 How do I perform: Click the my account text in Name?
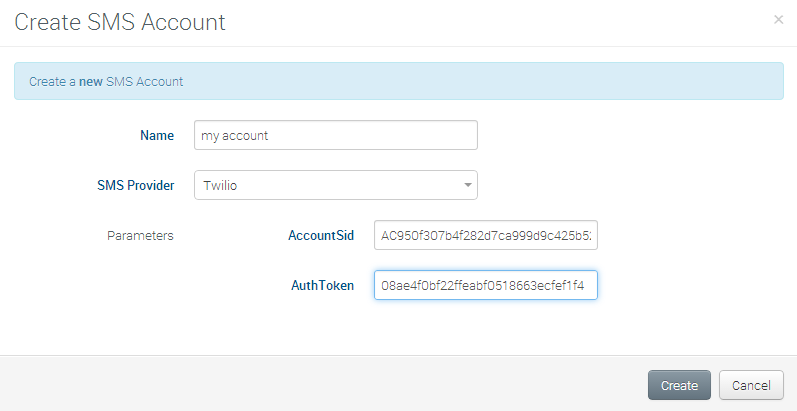click(x=235, y=135)
